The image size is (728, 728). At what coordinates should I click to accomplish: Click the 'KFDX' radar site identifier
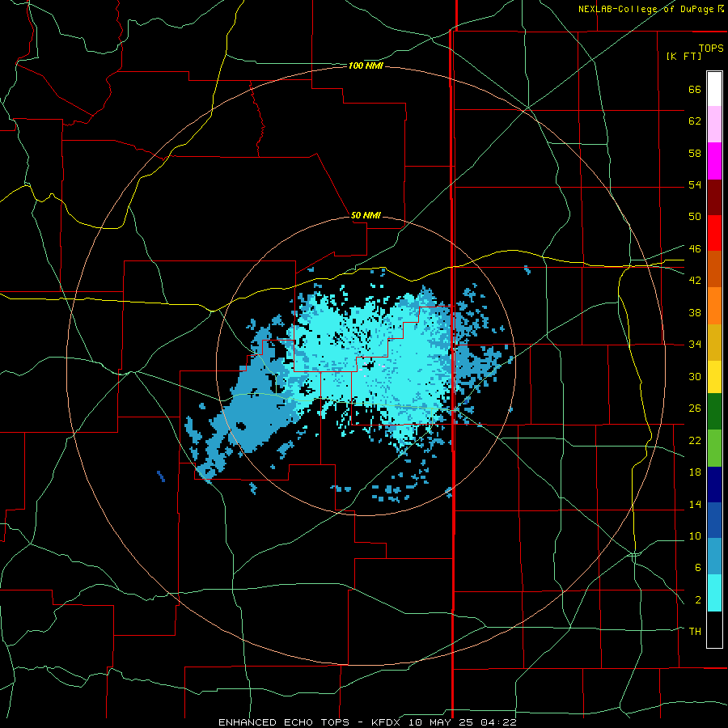tap(387, 722)
